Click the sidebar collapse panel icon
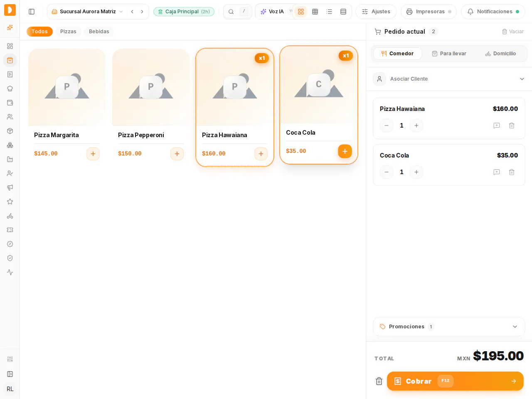The height and width of the screenshot is (399, 532). [32, 12]
